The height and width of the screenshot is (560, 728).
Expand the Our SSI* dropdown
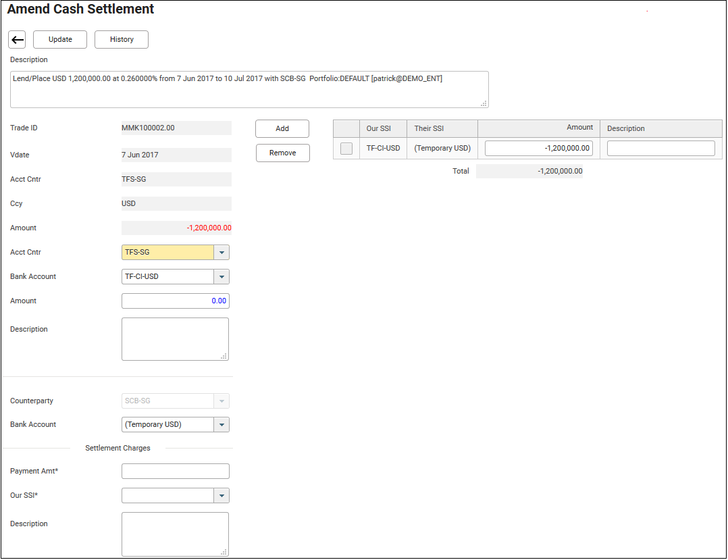(222, 497)
